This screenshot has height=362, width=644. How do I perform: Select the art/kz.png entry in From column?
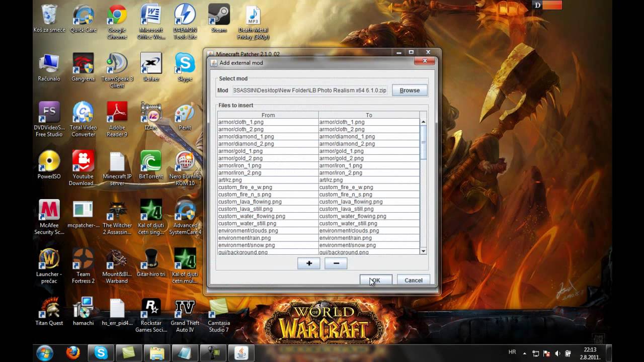(268, 180)
